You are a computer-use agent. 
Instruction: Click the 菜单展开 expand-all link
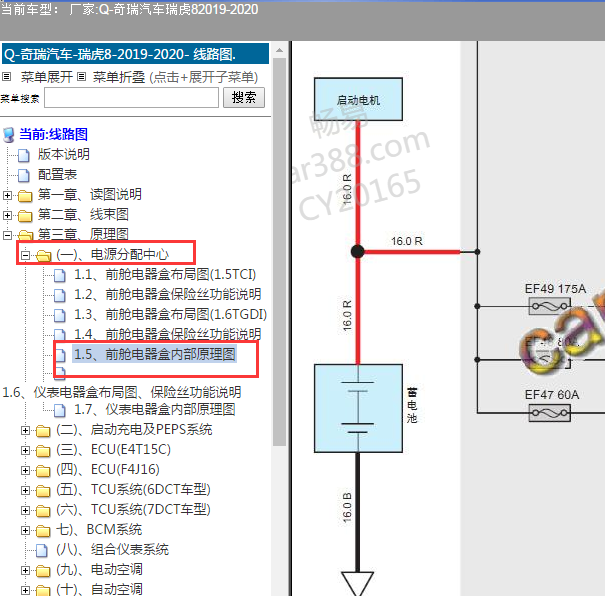(x=47, y=77)
